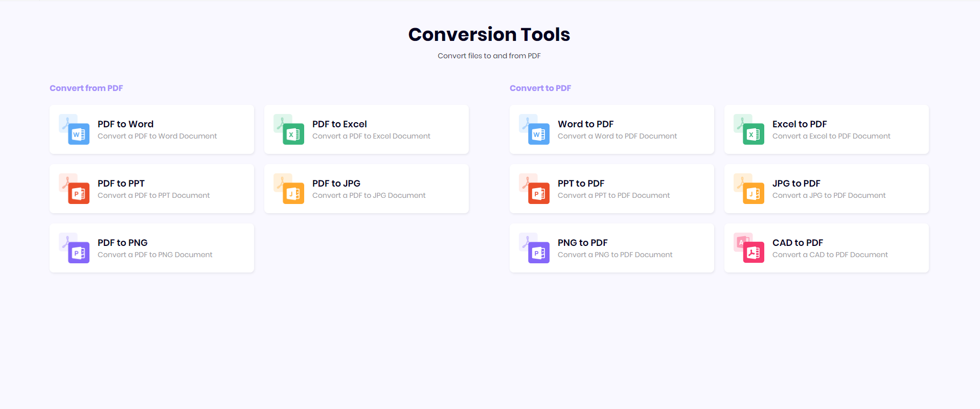Open the 'Word to PDF' title link
Screen dimensions: 980x409
tap(586, 124)
